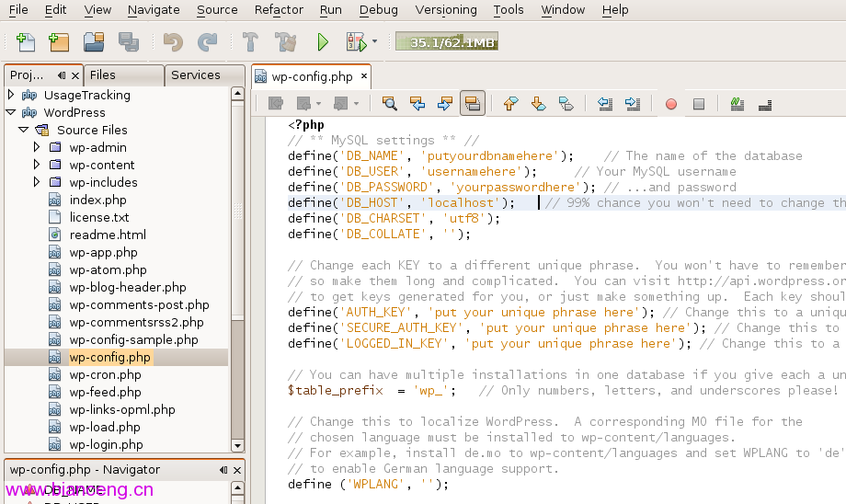Open the Forward history dropdown arrow
This screenshot has height=504, width=846.
tap(356, 104)
